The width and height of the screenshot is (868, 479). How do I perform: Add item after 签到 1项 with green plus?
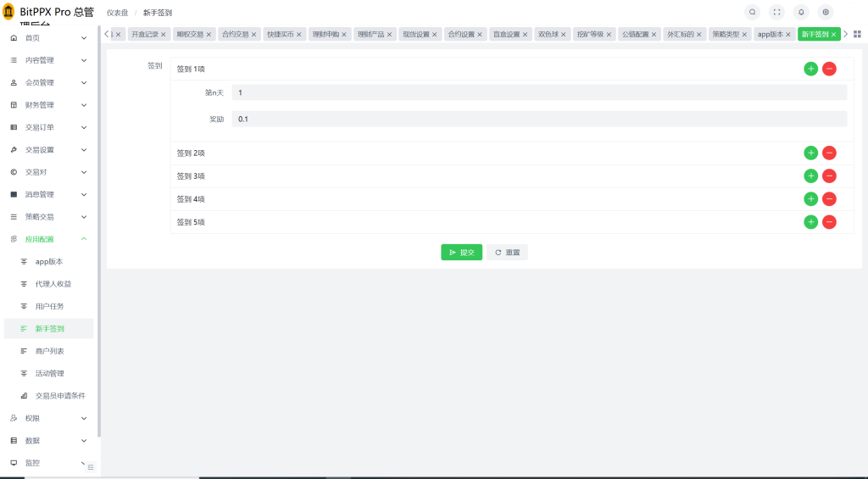pyautogui.click(x=811, y=69)
